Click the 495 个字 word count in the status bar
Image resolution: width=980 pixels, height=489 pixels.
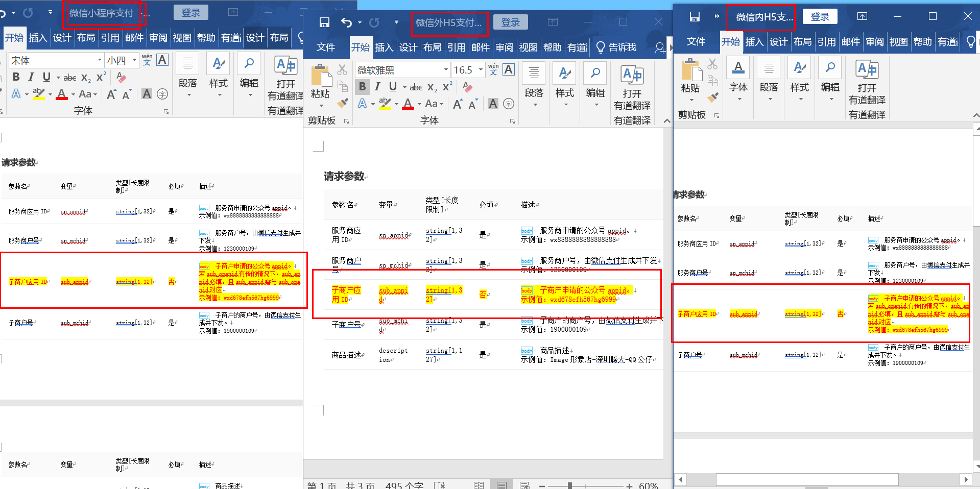pyautogui.click(x=404, y=485)
